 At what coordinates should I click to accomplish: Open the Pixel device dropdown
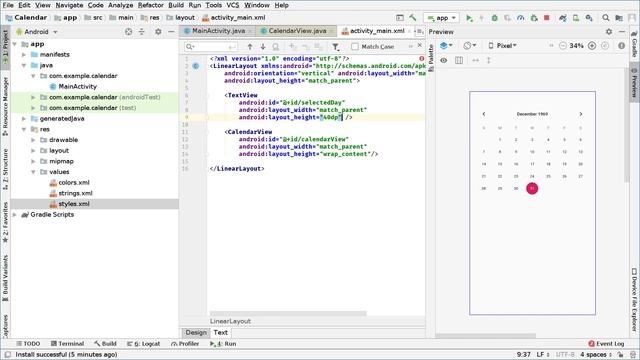click(503, 46)
